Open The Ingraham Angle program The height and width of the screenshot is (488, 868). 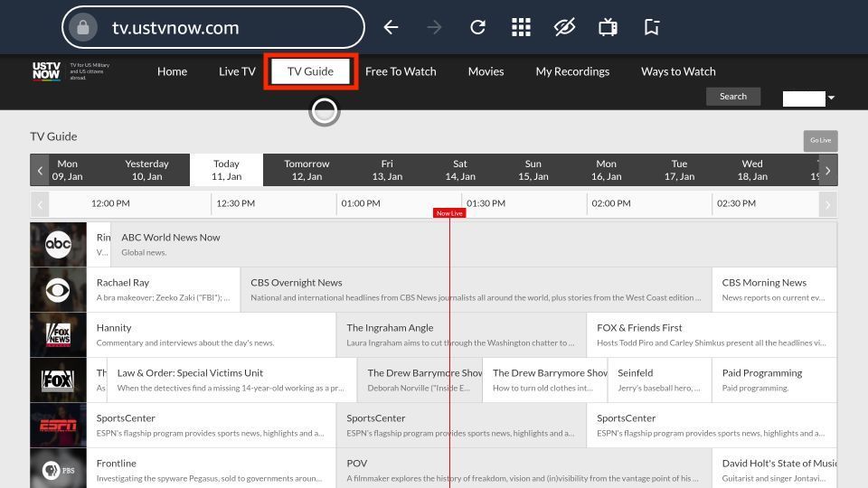click(461, 334)
